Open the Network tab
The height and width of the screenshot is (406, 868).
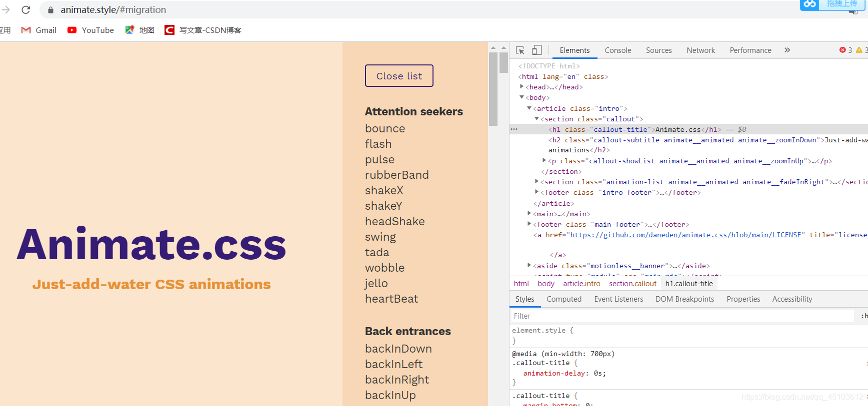click(x=700, y=50)
